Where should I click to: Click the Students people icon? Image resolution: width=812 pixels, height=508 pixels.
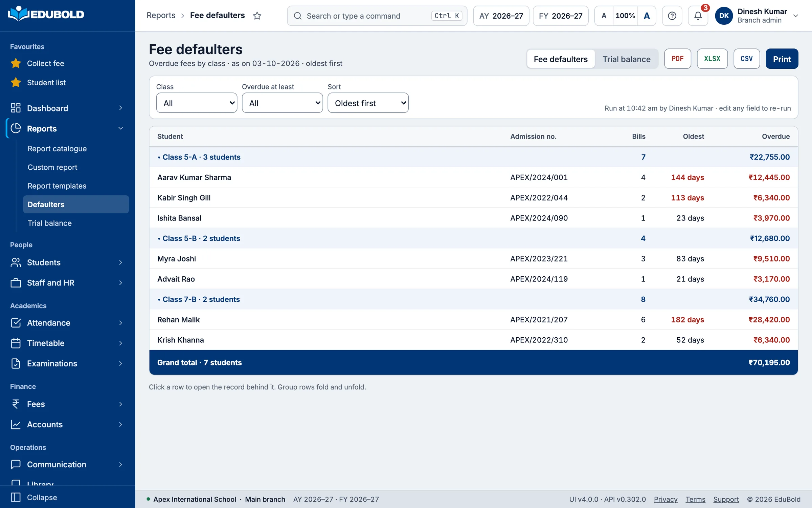[x=16, y=262]
